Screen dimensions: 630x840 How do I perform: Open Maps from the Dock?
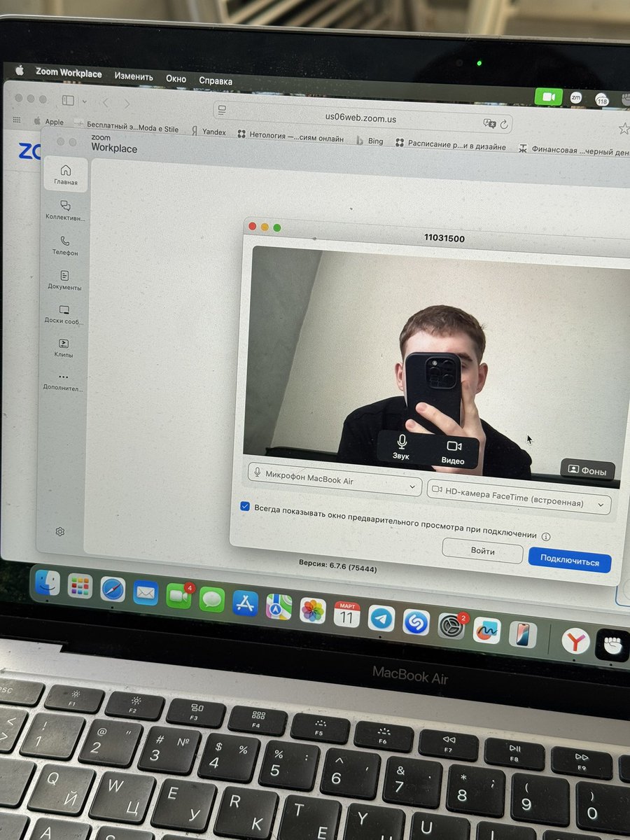[279, 607]
